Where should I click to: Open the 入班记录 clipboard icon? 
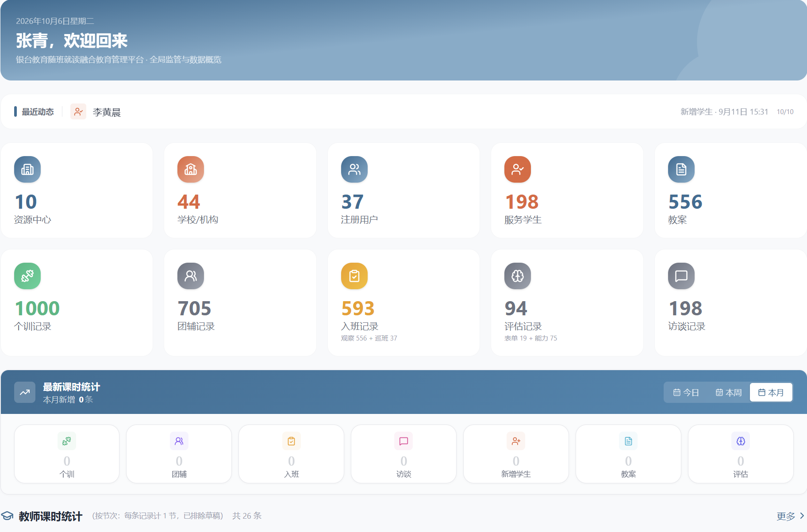coord(354,276)
